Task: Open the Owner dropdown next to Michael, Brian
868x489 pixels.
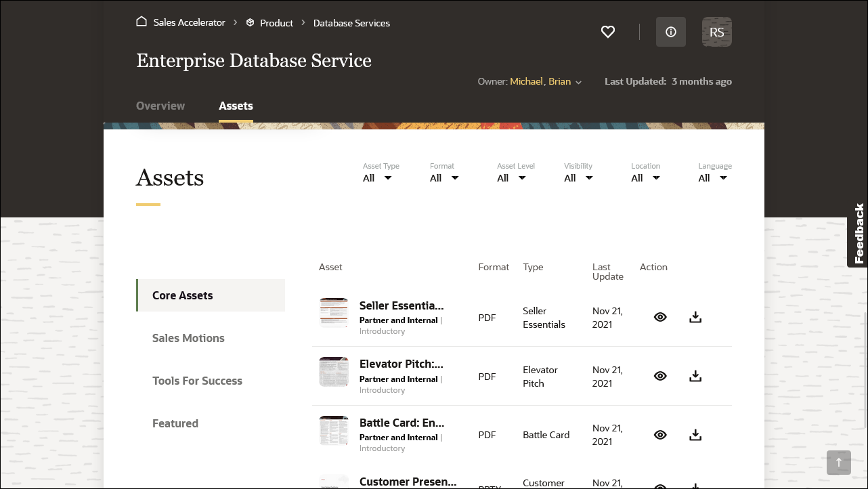Action: [578, 82]
